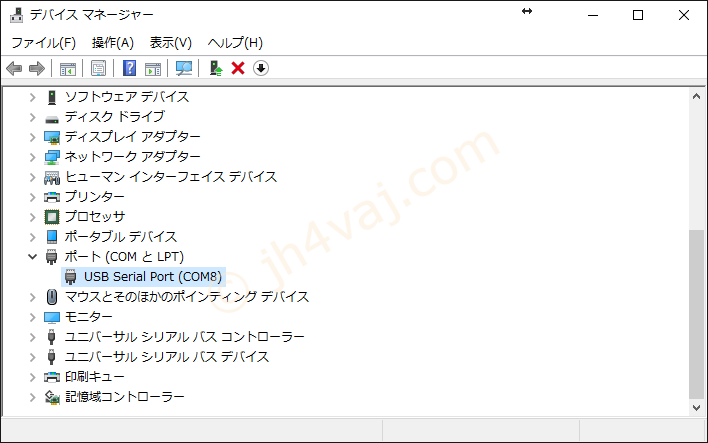Expand the 記憶域コントローラー node

[33, 397]
